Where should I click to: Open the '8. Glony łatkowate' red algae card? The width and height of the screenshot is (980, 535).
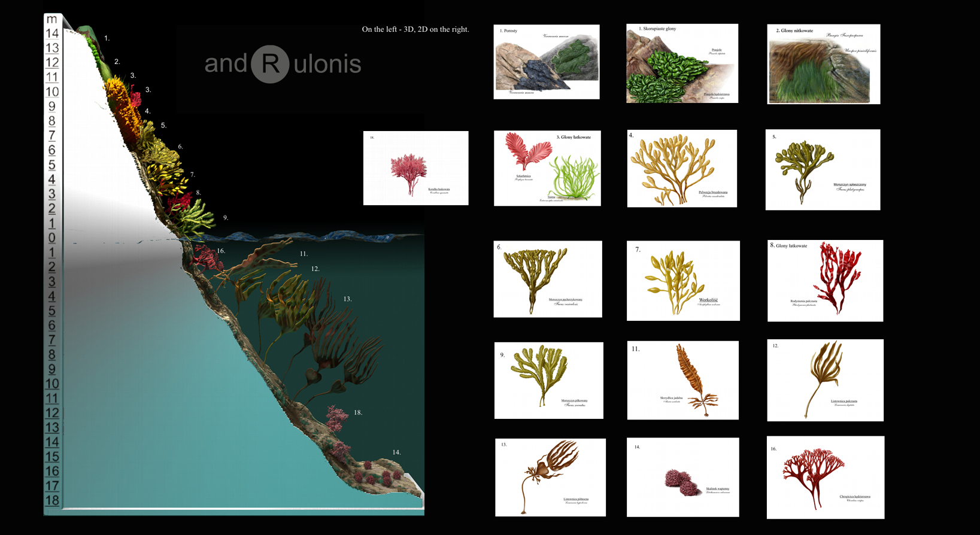coord(826,281)
